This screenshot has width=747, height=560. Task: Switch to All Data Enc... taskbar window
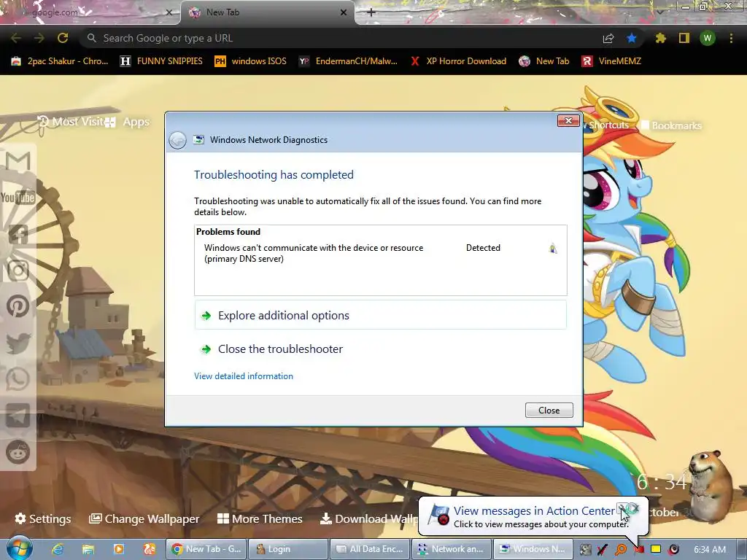tap(370, 549)
